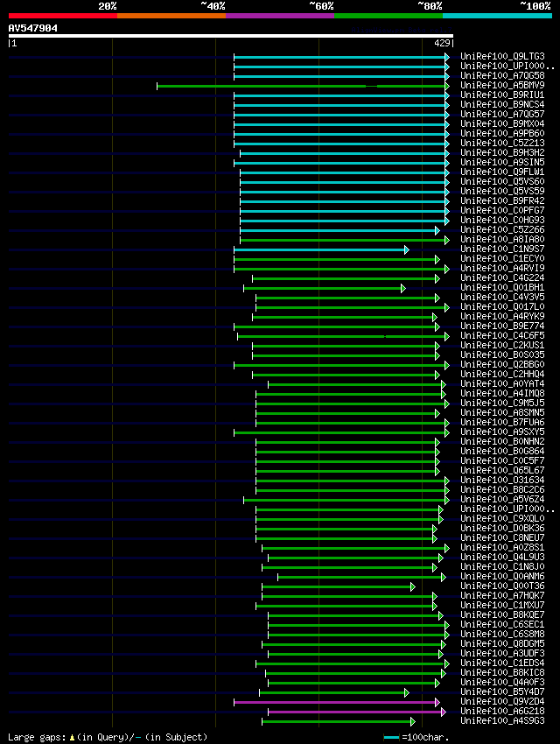Click the =100char. scale legend

[416, 737]
